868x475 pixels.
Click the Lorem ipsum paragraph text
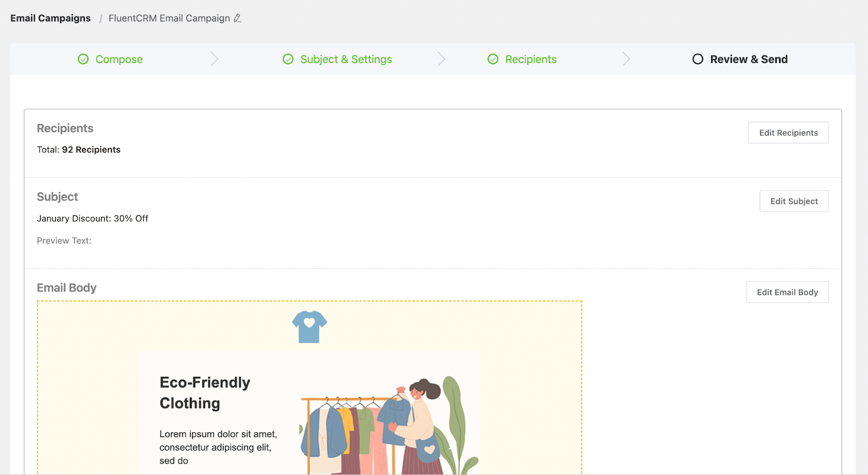coord(218,447)
